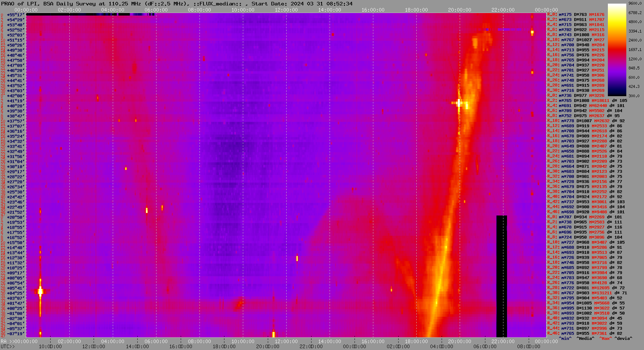Click the row 'R_4: m=691 D=942 M=62440'
The width and height of the screenshot is (644, 350).
tap(586, 106)
